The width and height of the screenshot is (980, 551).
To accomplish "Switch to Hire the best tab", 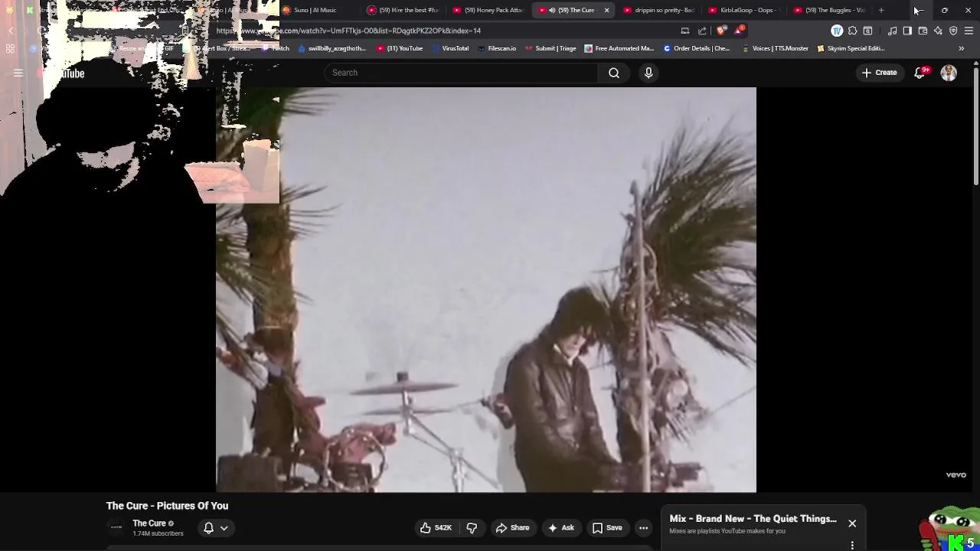I will click(x=402, y=10).
